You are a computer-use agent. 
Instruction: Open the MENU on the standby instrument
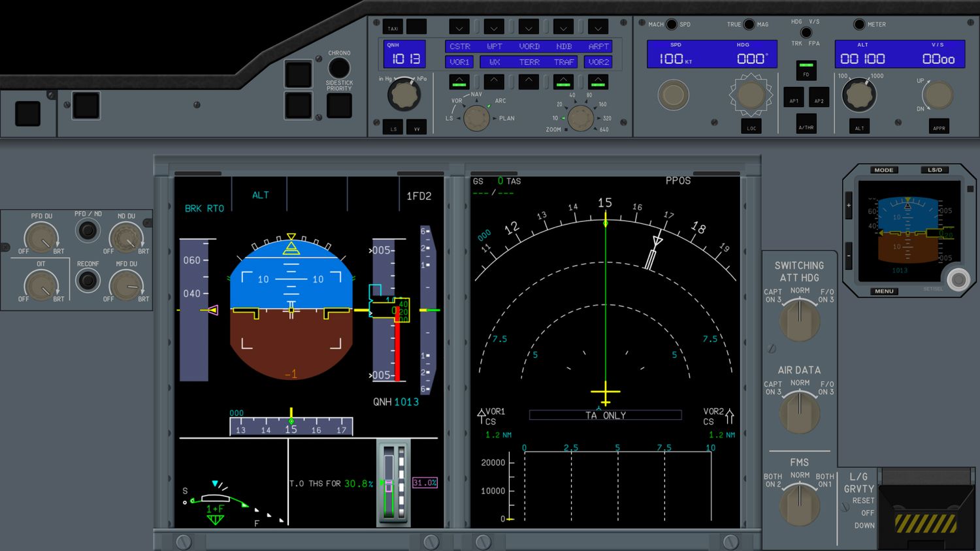point(883,291)
